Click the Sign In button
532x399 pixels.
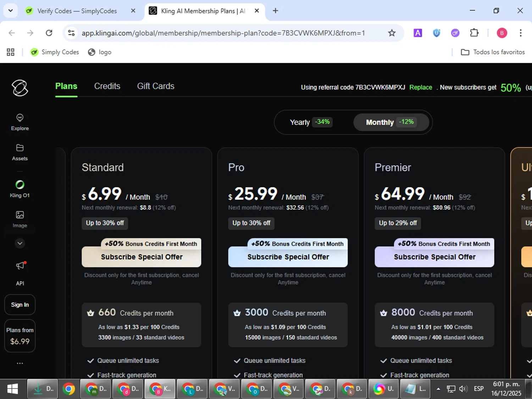coord(20,305)
